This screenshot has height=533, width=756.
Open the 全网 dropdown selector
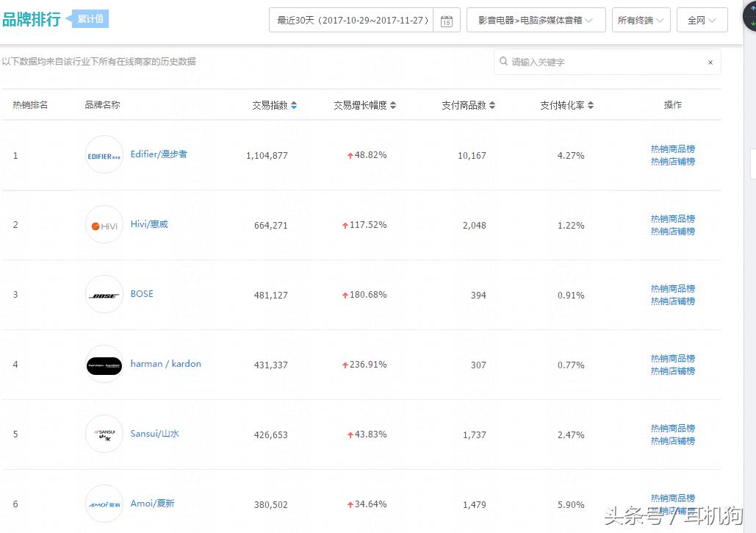tap(702, 20)
